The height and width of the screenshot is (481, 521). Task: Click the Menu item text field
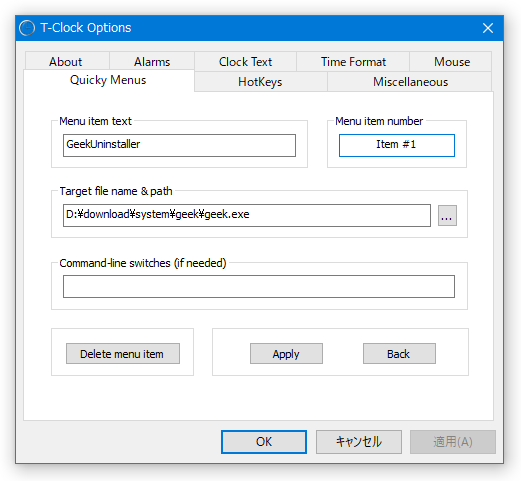(x=179, y=145)
